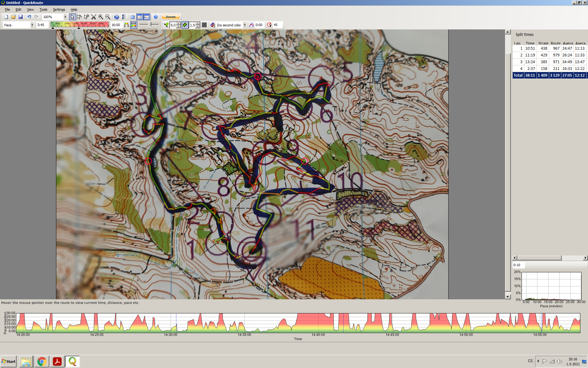Click the mask color dark swatch

click(204, 25)
